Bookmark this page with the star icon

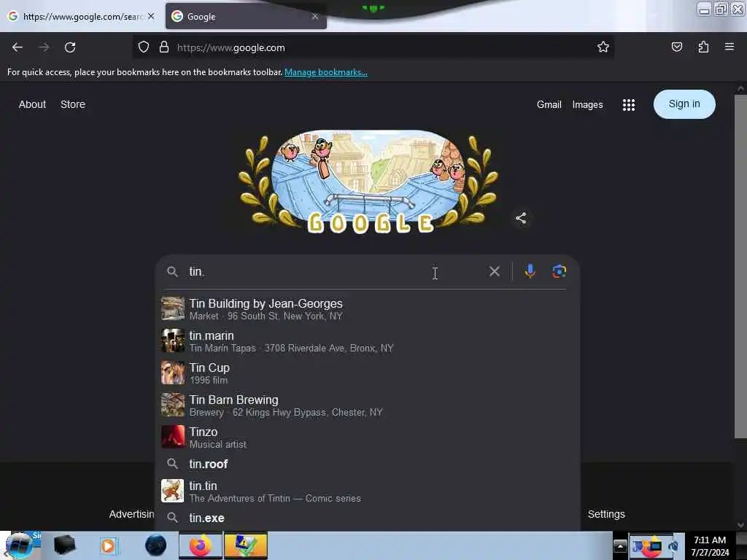[x=603, y=47]
